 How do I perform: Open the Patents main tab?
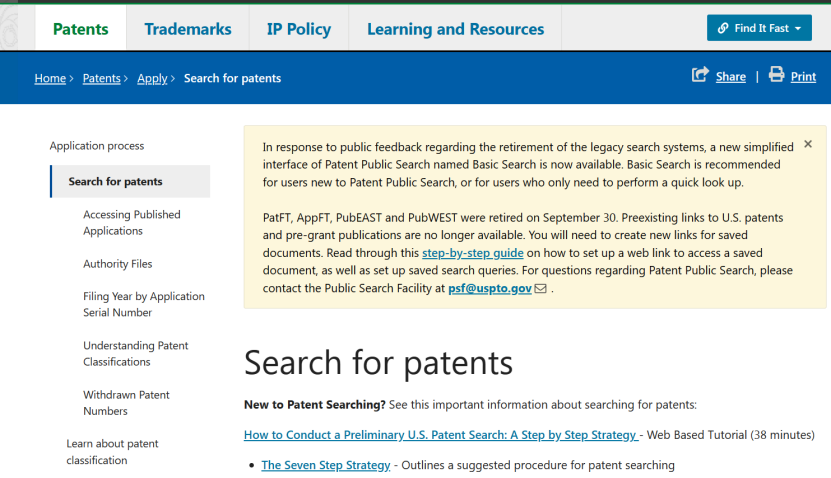[x=80, y=29]
